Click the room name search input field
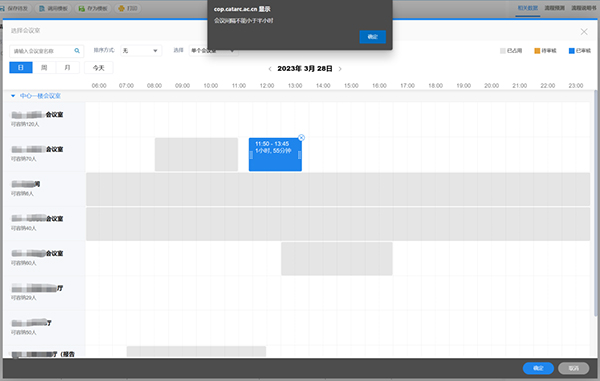The width and height of the screenshot is (600, 381). [x=42, y=51]
